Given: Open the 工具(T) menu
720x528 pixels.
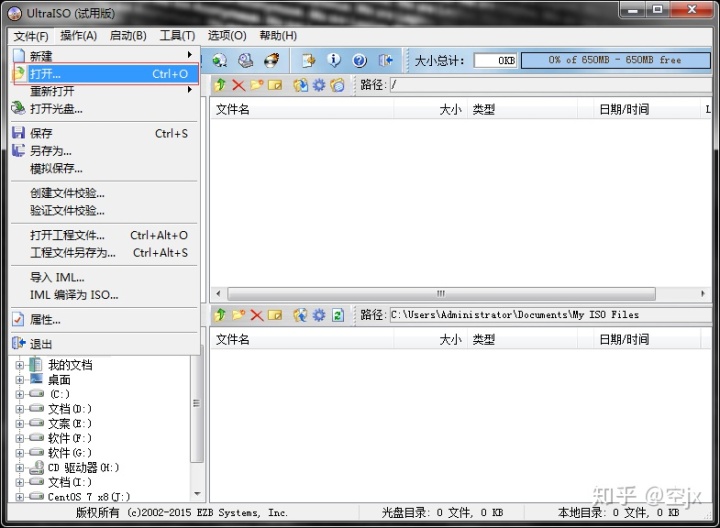Looking at the screenshot, I should pyautogui.click(x=177, y=36).
